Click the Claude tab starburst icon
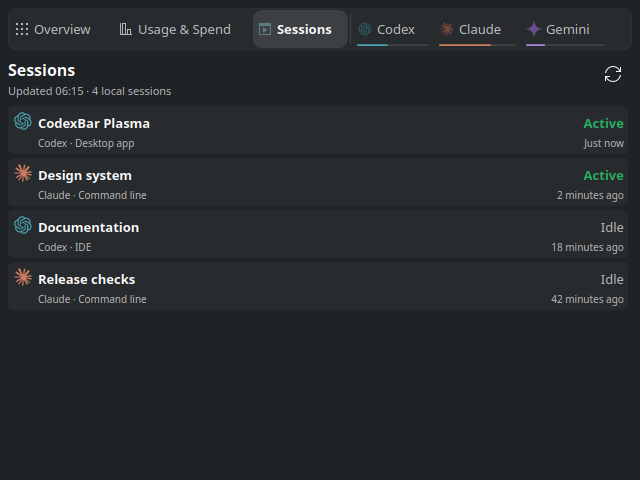Screen dimensions: 640x480 (x=447, y=29)
